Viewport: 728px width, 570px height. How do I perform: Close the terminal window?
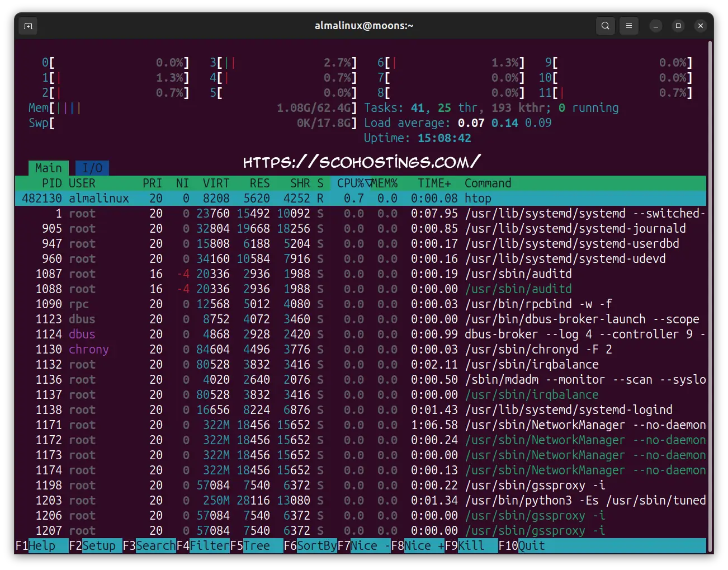701,26
